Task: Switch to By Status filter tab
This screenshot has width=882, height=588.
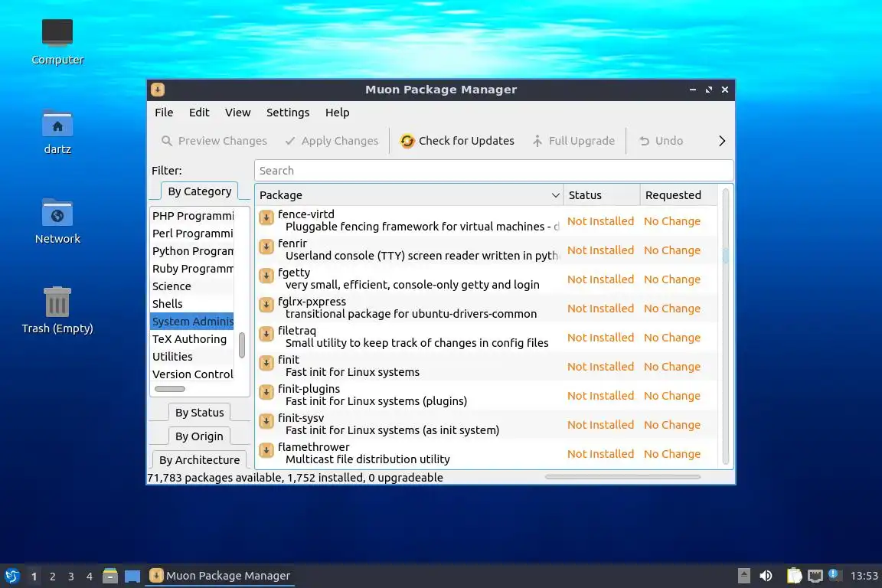Action: 199,413
